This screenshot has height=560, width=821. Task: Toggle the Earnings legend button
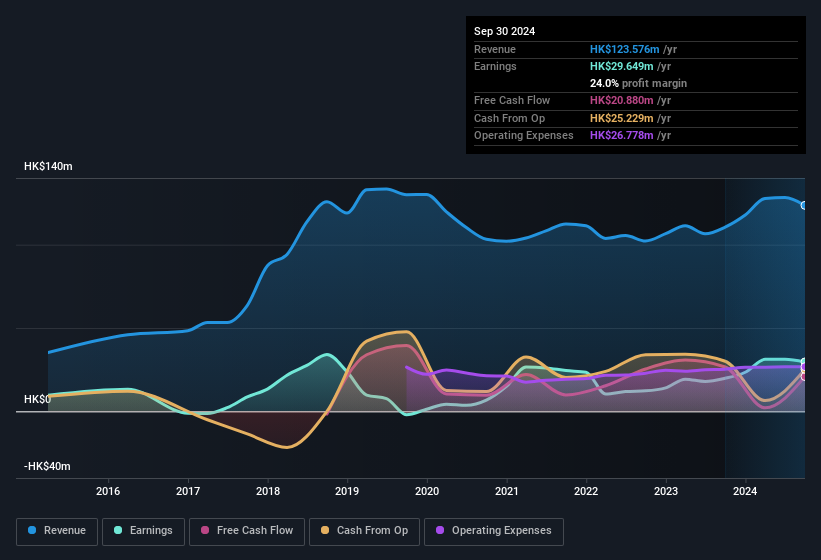(x=143, y=531)
